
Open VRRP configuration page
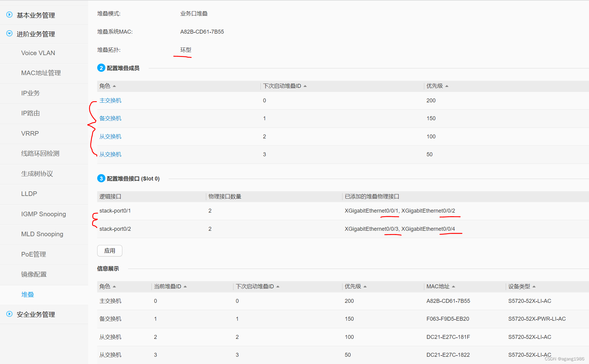click(x=30, y=133)
